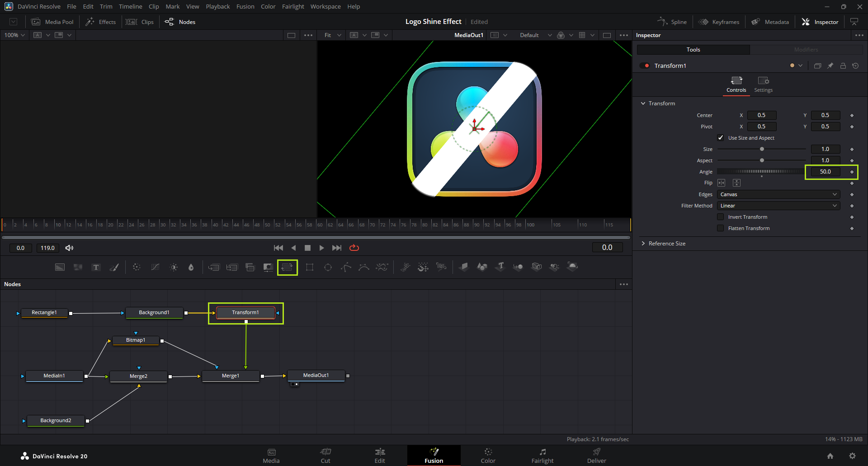This screenshot has width=868, height=466.
Task: Lock the Transform1 tool in the Inspector
Action: [843, 66]
